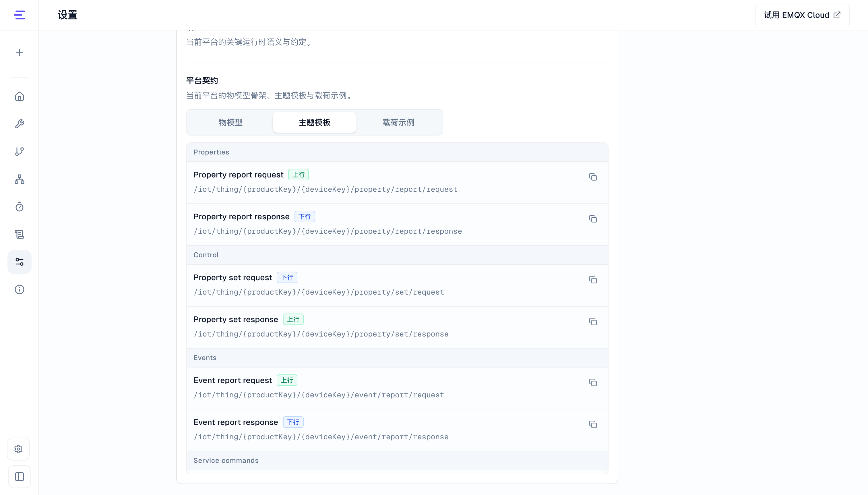Click the Property set request title

(x=232, y=278)
